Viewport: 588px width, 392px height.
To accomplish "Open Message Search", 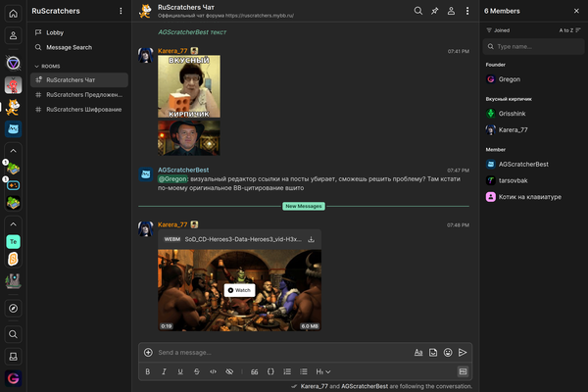I will click(69, 47).
